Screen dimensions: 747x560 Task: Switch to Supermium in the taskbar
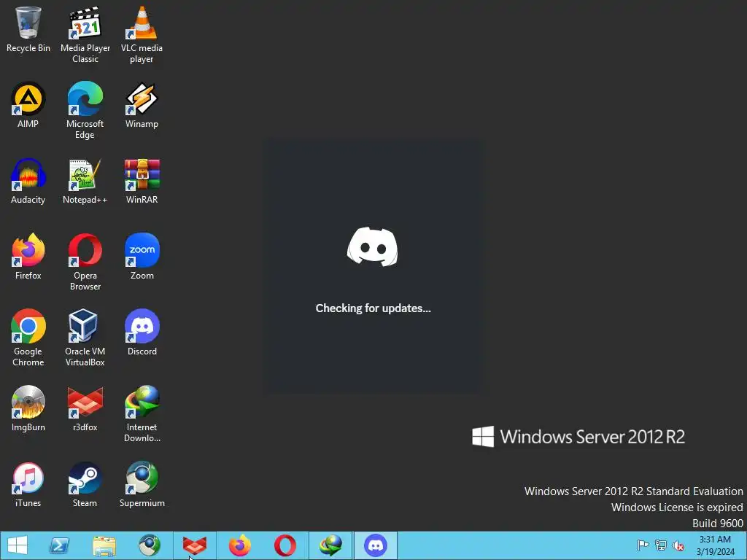150,545
